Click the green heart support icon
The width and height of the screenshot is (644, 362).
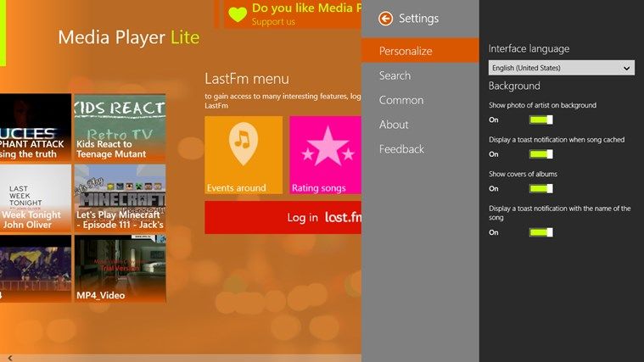click(x=238, y=14)
